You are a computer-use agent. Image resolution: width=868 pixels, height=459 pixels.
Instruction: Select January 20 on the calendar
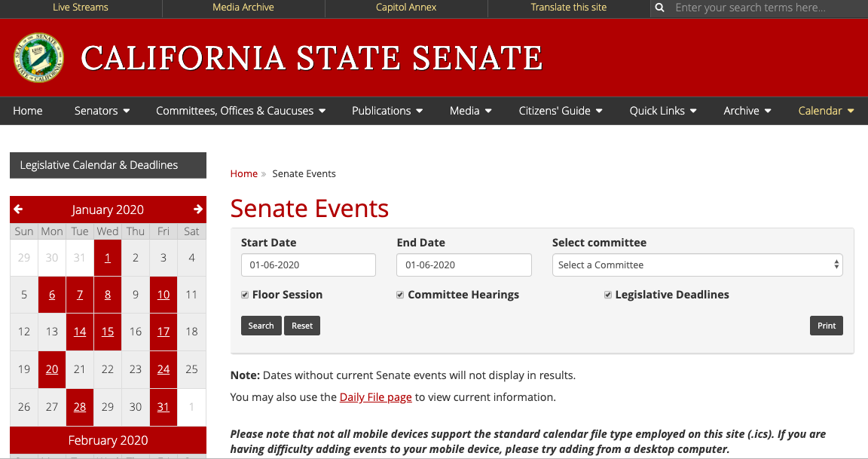52,369
